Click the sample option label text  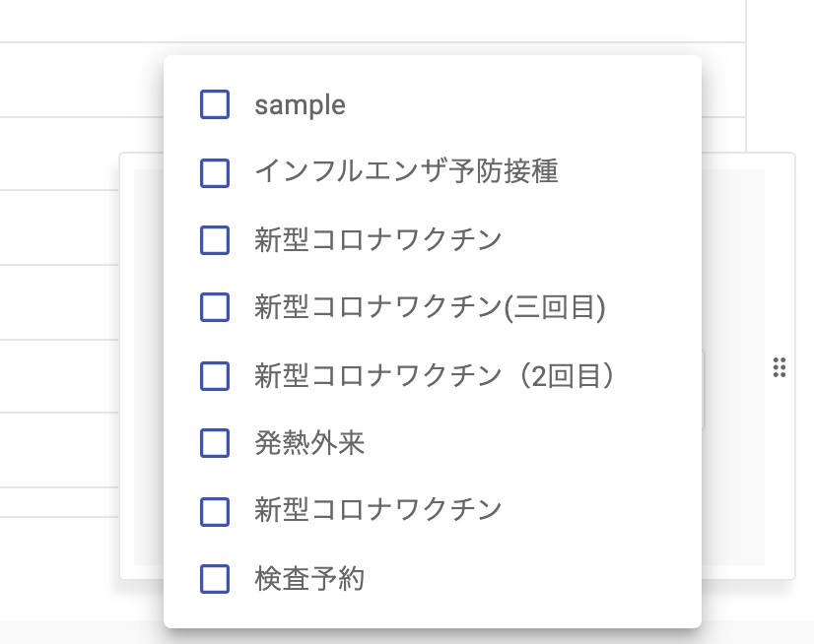tap(300, 105)
